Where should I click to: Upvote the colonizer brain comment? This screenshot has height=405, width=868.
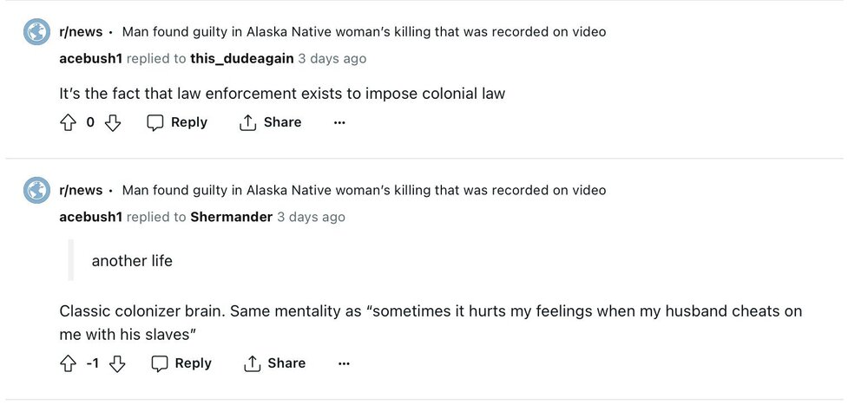(68, 364)
